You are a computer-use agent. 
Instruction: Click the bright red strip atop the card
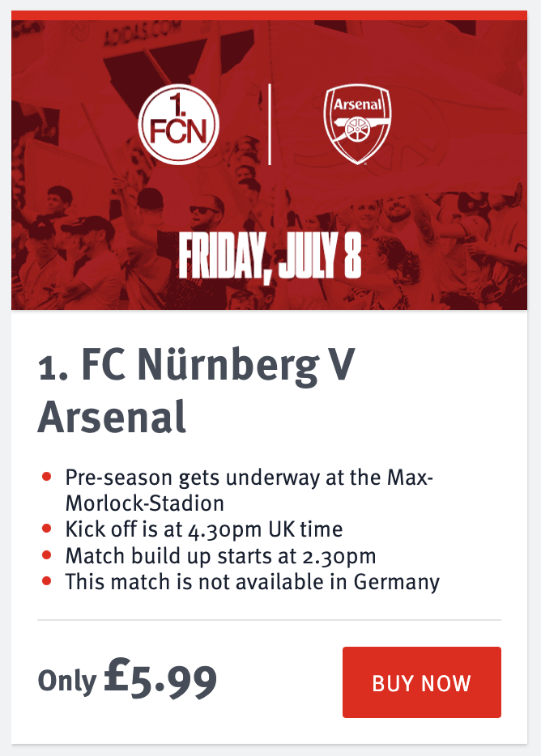270,15
